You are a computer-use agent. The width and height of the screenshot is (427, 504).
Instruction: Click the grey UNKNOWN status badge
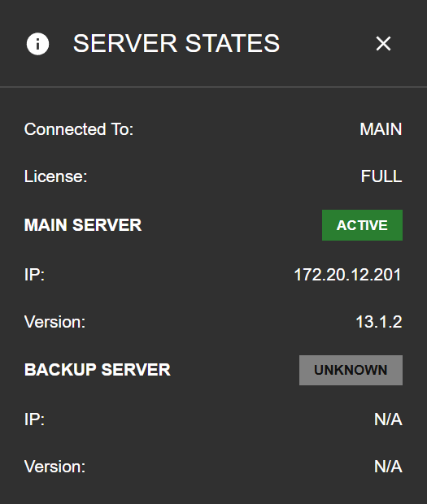[x=351, y=370]
